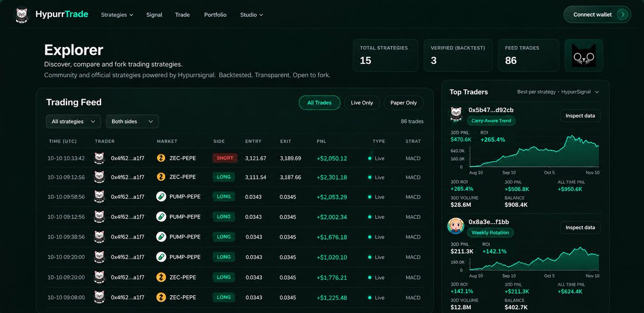Click Live status dot in the +$1,225.48 row
The width and height of the screenshot is (644, 313).
[x=370, y=298]
